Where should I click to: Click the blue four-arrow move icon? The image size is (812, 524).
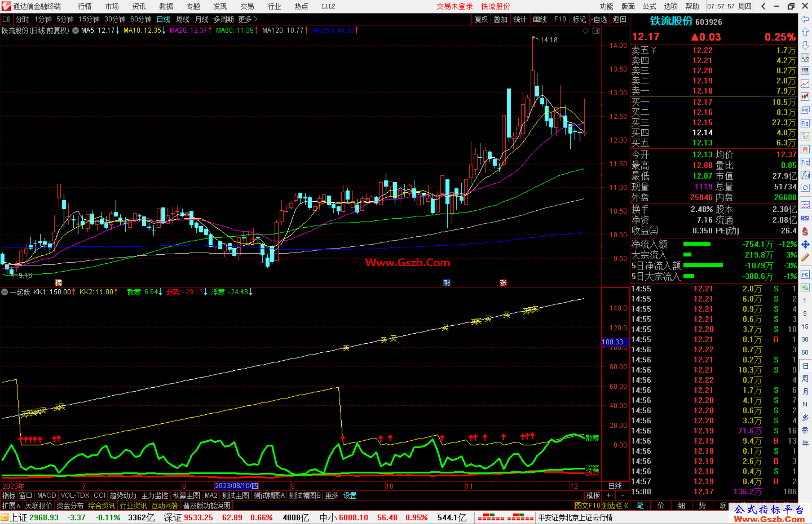coord(805,245)
